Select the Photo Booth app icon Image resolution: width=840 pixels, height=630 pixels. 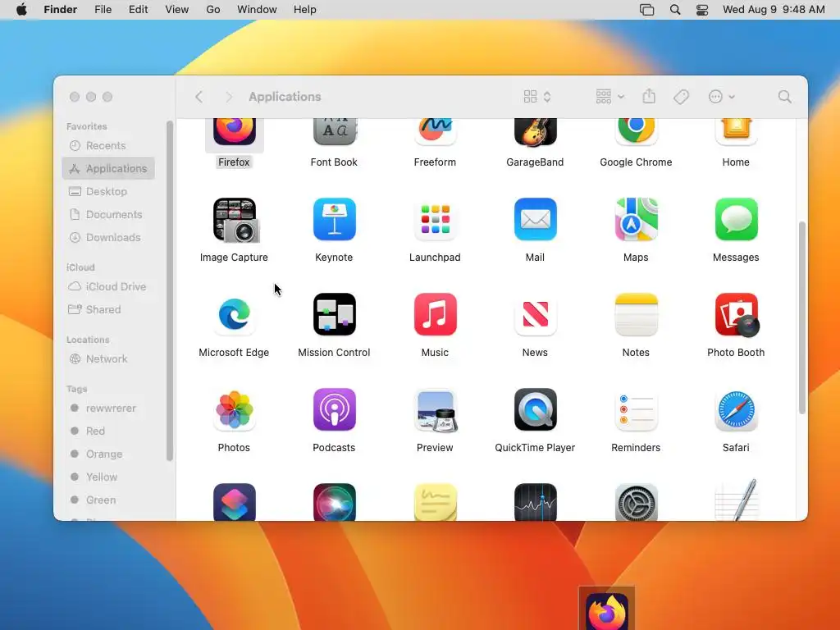pos(737,315)
